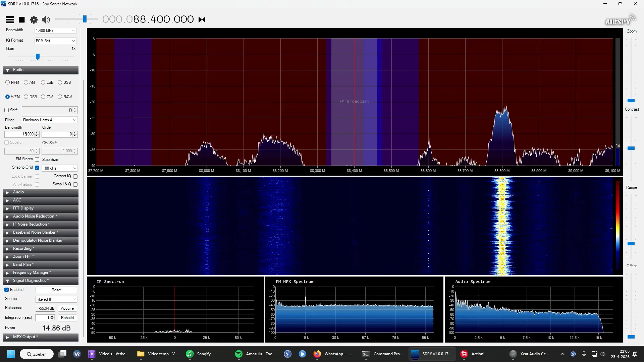Click the Gain slider handle
Image resolution: width=644 pixels, height=362 pixels.
(x=38, y=57)
